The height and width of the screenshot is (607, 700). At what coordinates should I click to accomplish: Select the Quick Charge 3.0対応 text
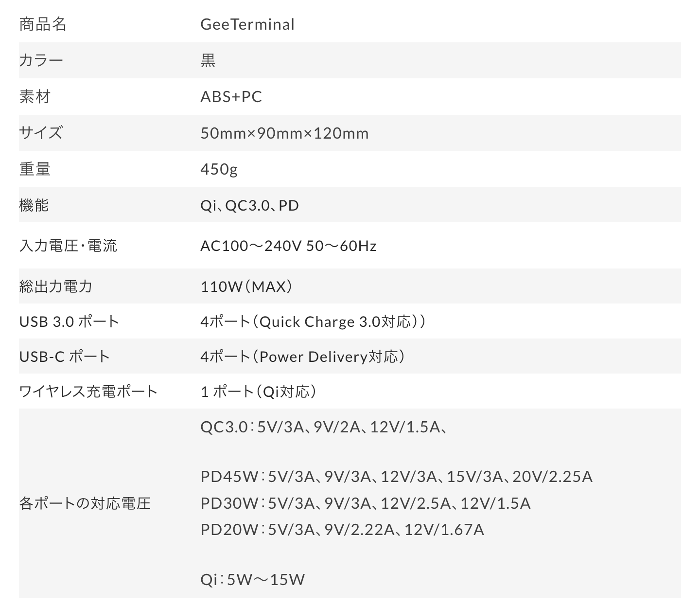pyautogui.click(x=336, y=322)
